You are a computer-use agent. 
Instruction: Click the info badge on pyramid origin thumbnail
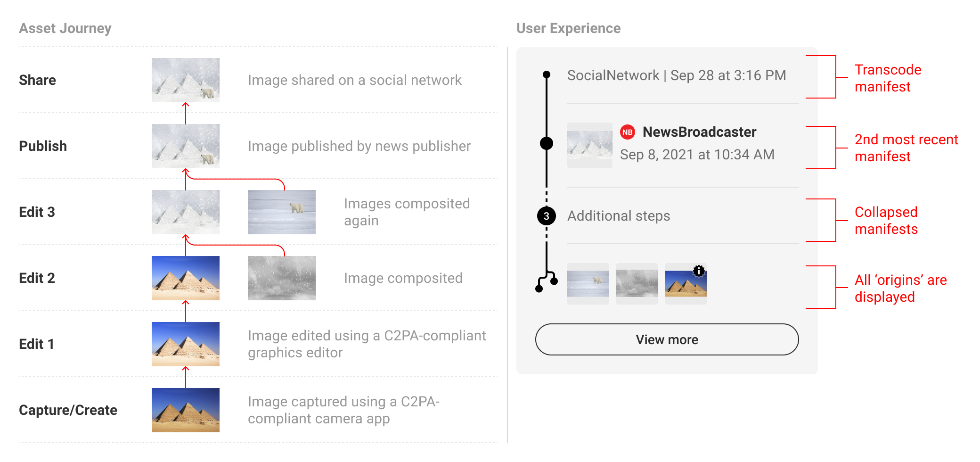pyautogui.click(x=699, y=271)
